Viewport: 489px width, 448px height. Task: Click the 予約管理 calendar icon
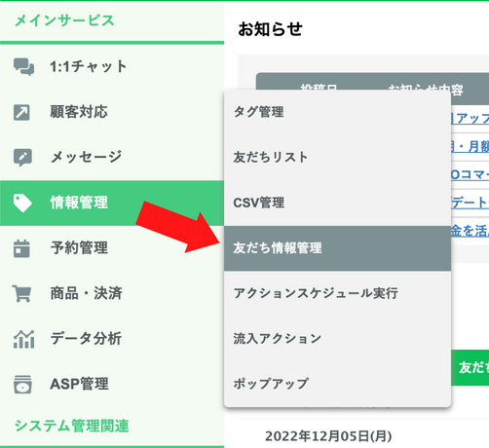21,248
